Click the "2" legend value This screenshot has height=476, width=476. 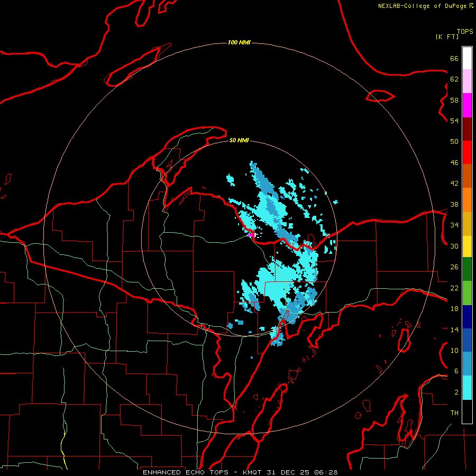(x=456, y=392)
